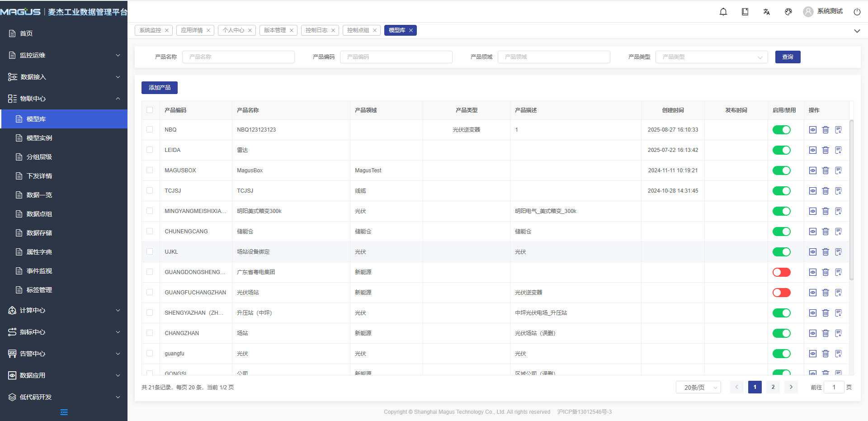
Task: Click the table vertical scrollbar
Action: point(851,199)
